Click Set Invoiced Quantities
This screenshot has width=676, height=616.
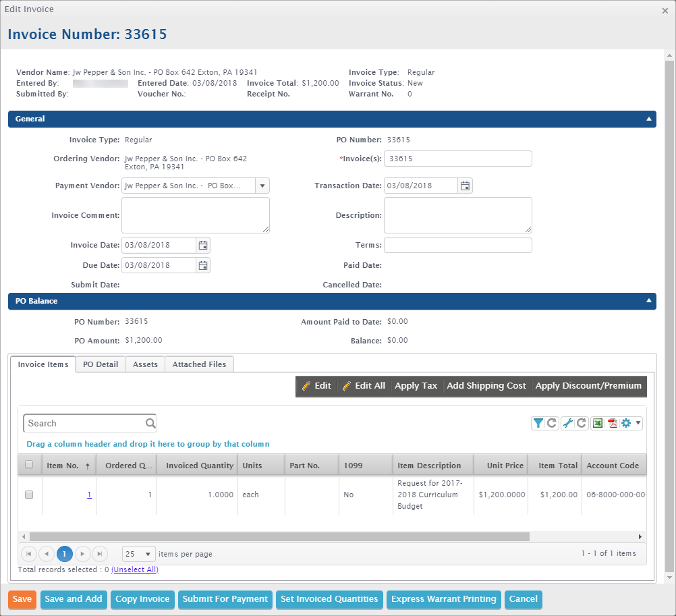tap(329, 599)
